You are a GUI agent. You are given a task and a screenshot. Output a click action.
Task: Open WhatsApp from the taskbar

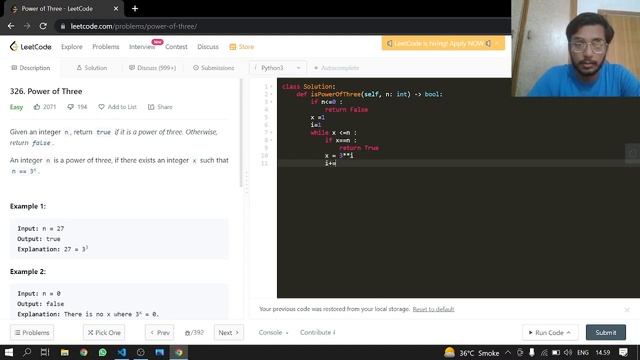102,352
